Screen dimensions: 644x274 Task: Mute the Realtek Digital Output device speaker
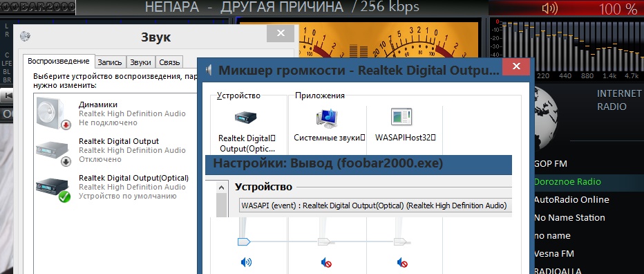246,262
